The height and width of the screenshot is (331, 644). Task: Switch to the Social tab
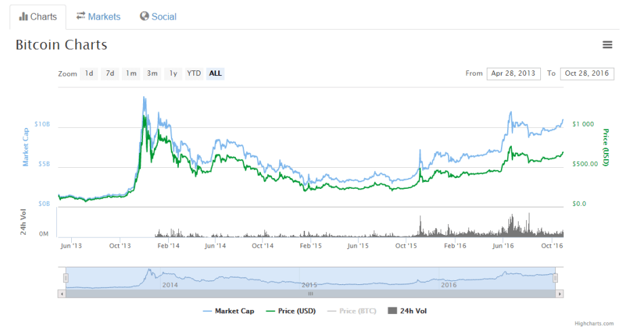point(158,16)
